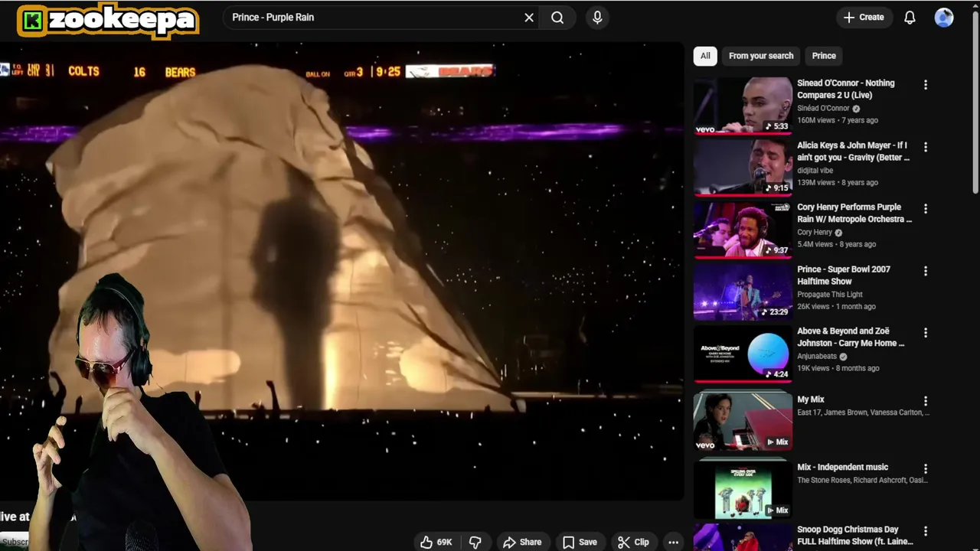Open options menu for Cory Henry Purple Rain video
This screenshot has width=980, height=551.
tap(926, 209)
